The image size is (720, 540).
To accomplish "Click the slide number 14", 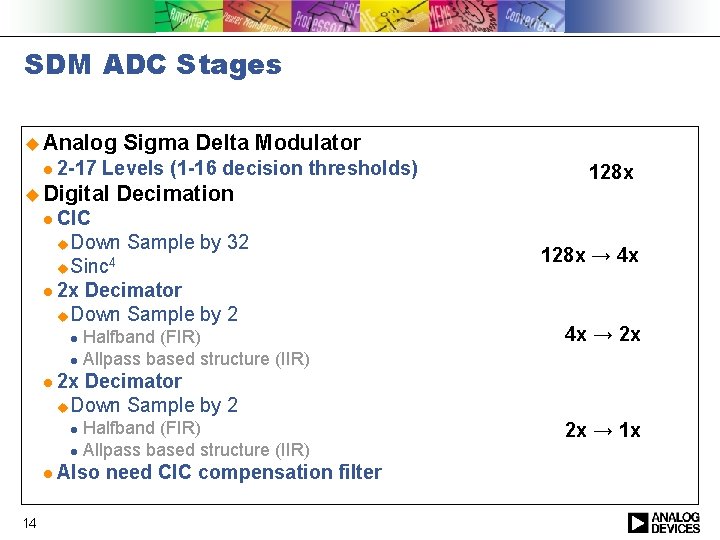I will pyautogui.click(x=29, y=523).
